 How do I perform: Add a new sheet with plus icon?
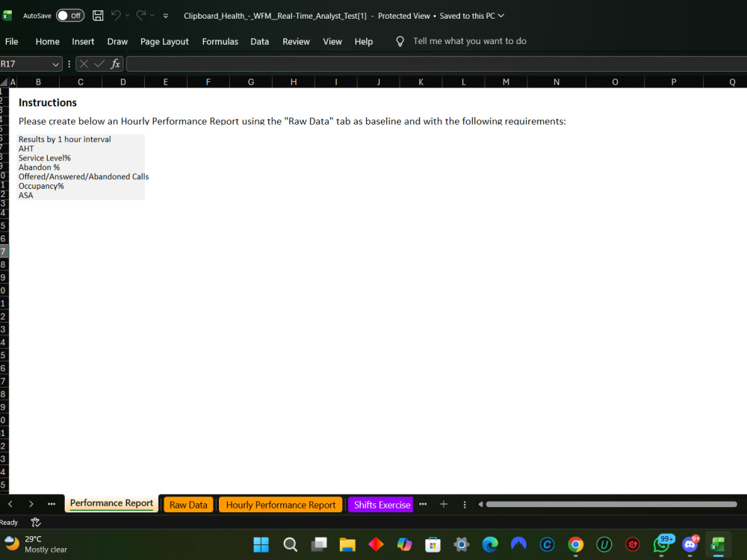(444, 504)
